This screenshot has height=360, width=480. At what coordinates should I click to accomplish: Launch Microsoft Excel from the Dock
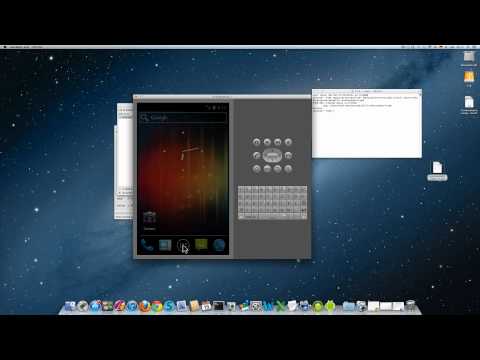click(281, 306)
